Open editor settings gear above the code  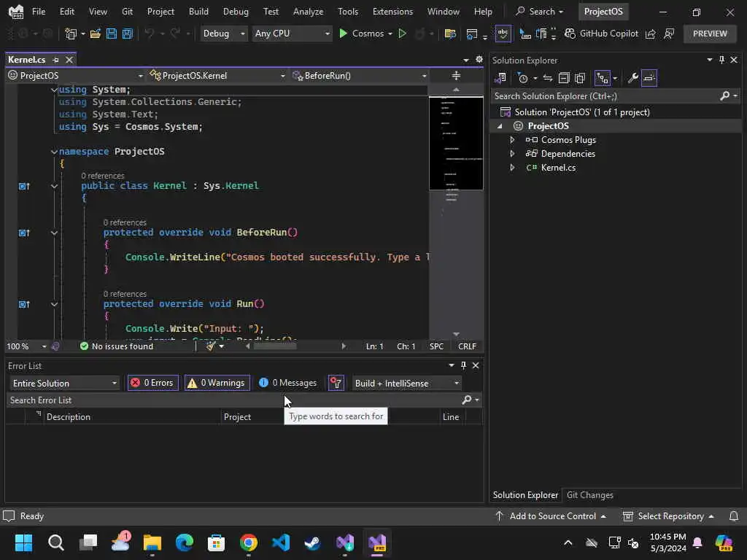[479, 60]
